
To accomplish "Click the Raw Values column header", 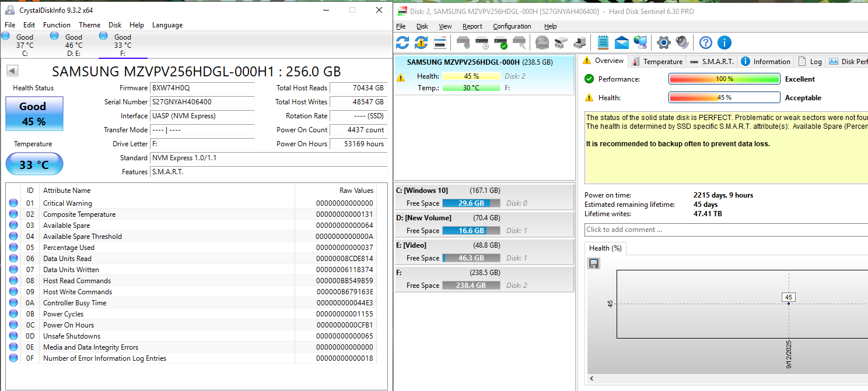I will tap(335, 191).
